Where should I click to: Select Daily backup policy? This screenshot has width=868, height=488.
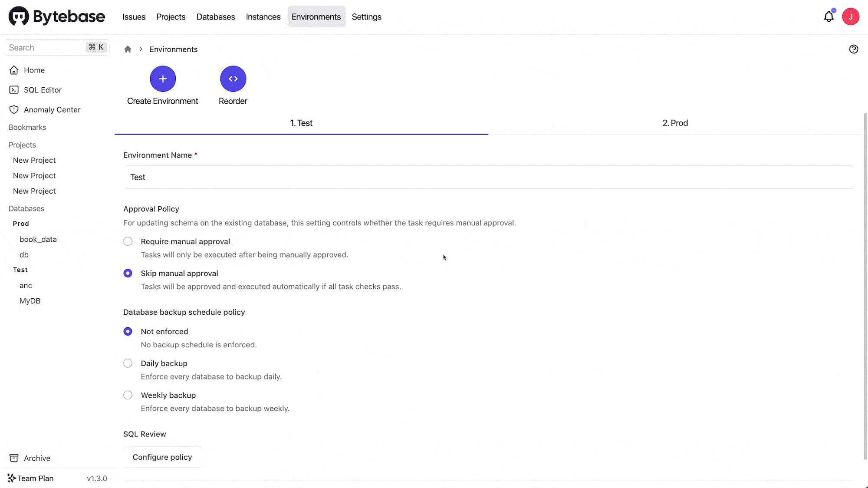click(128, 363)
